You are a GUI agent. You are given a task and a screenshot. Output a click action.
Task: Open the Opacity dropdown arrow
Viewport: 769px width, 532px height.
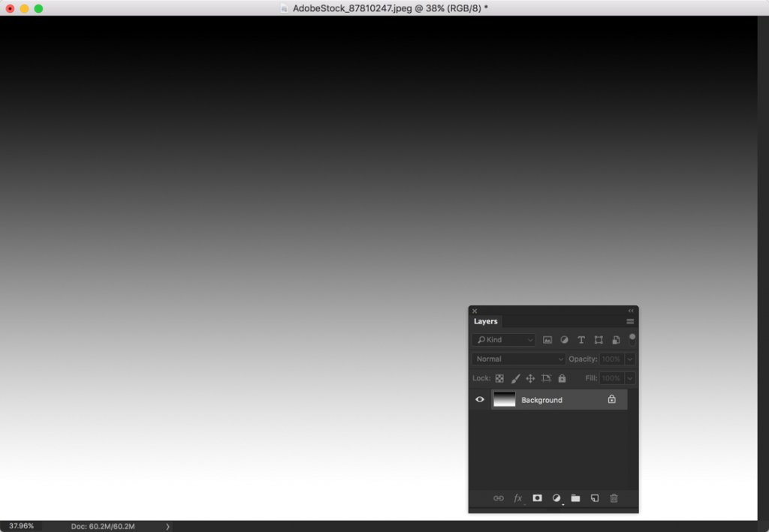coord(629,359)
